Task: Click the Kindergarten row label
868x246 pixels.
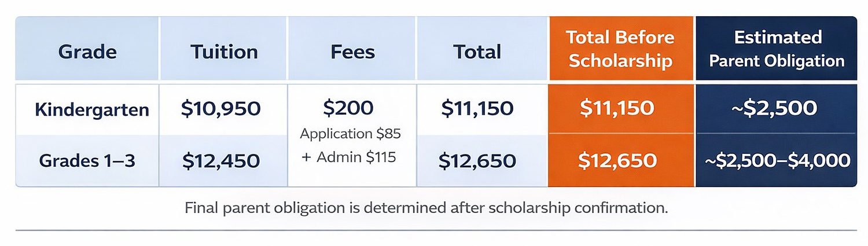Action: point(92,109)
